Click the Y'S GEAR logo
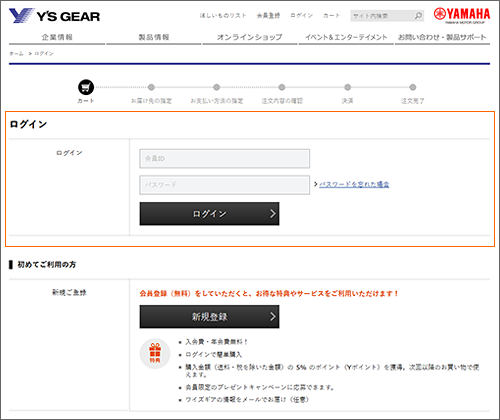 (x=55, y=16)
